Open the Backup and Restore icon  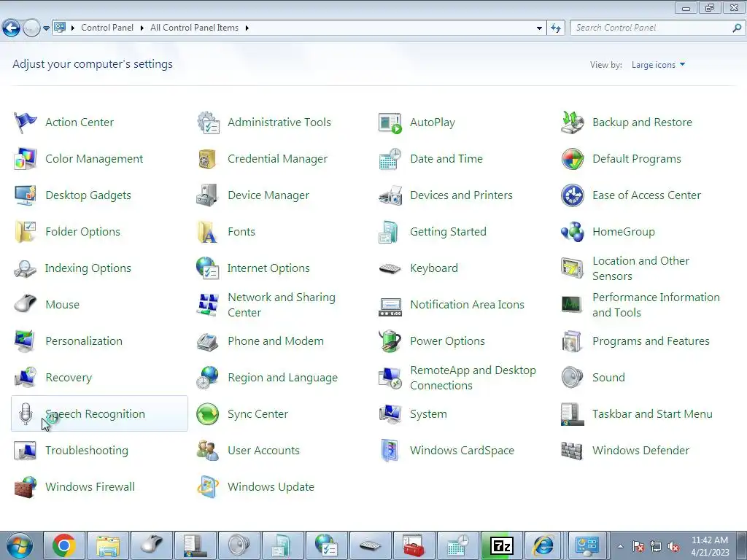[573, 122]
